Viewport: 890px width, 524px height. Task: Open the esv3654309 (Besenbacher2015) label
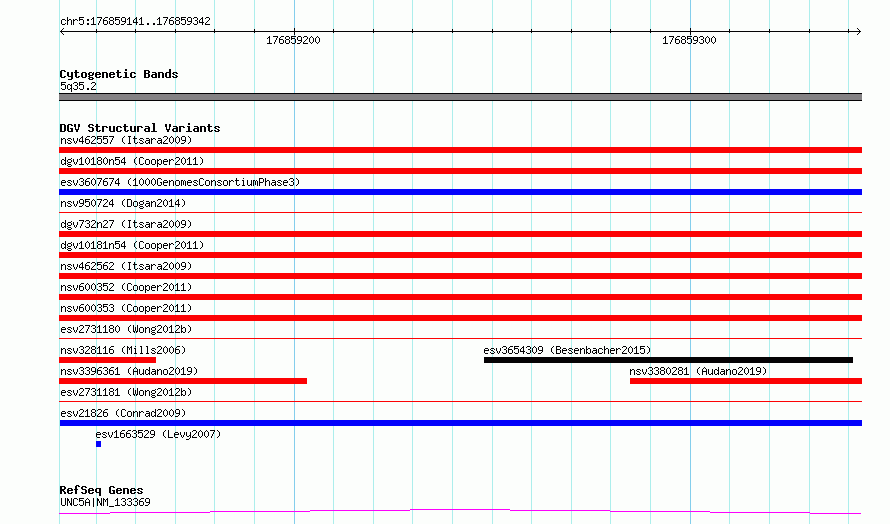pos(567,350)
